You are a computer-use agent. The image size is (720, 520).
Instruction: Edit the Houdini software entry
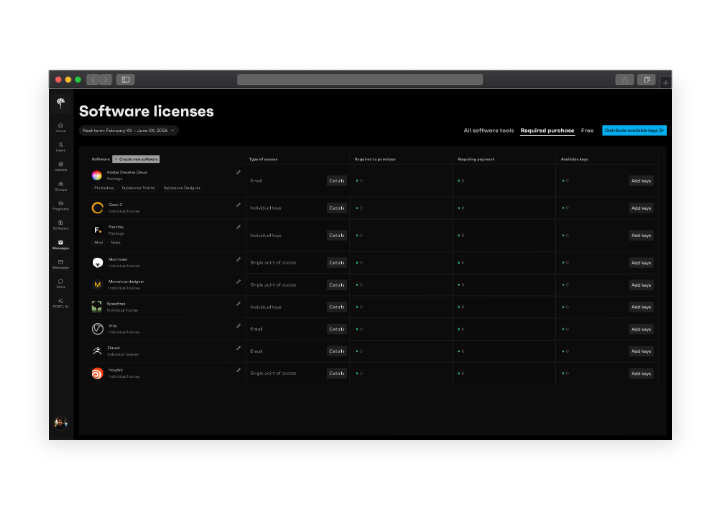click(238, 370)
